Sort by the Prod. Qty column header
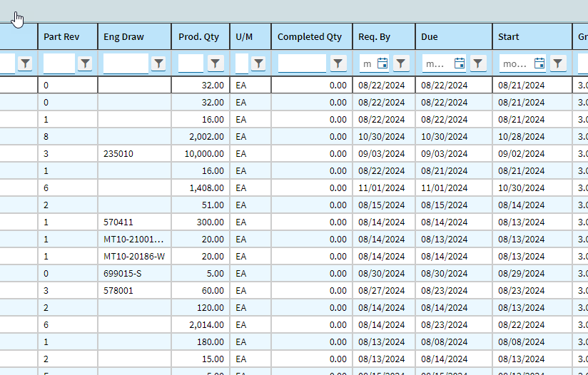Viewport: 588px width, 375px height. click(x=201, y=36)
